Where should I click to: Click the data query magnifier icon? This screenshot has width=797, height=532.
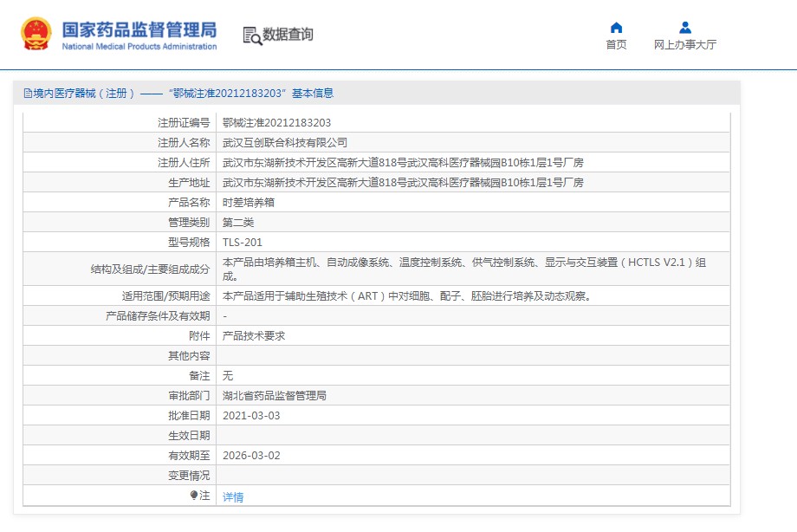(252, 36)
